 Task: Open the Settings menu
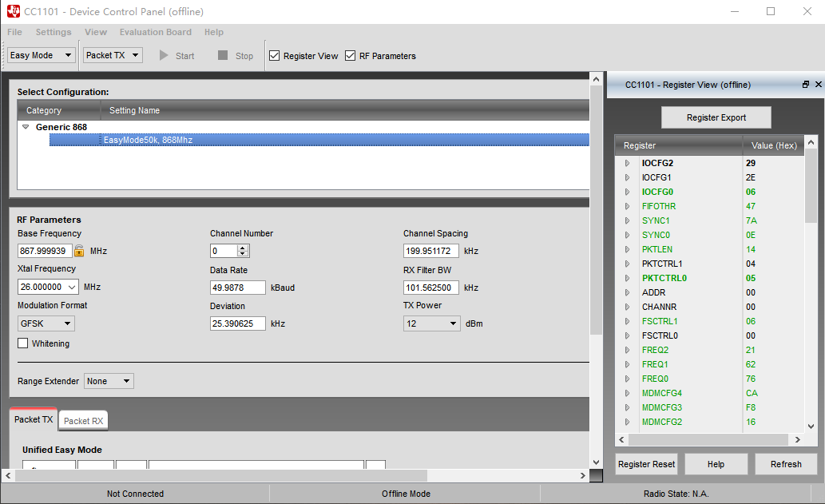pos(54,32)
